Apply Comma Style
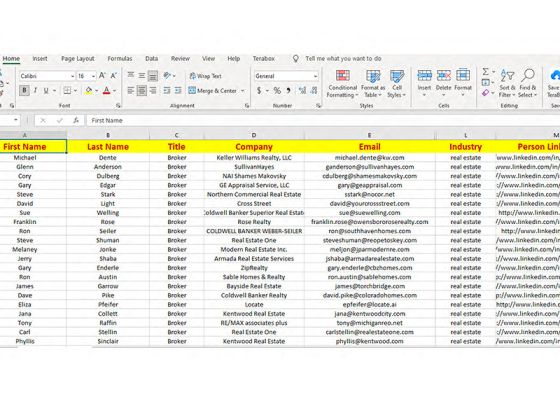 288,91
